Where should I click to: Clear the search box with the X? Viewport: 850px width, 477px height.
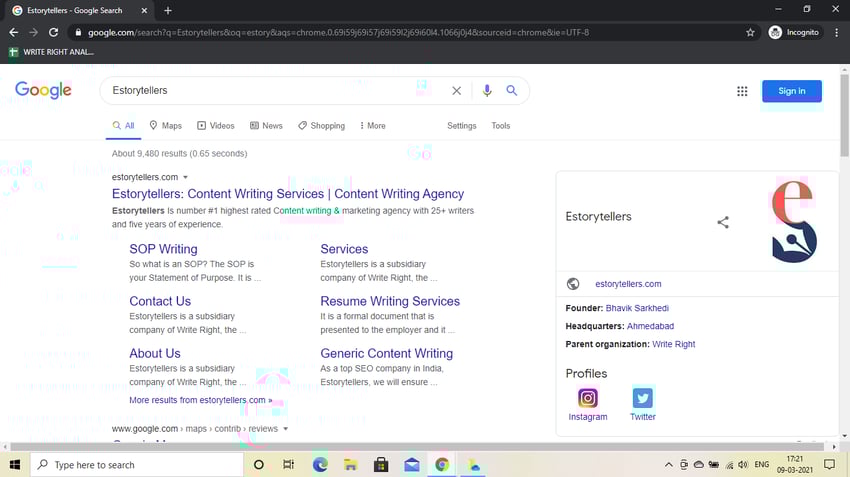click(456, 91)
